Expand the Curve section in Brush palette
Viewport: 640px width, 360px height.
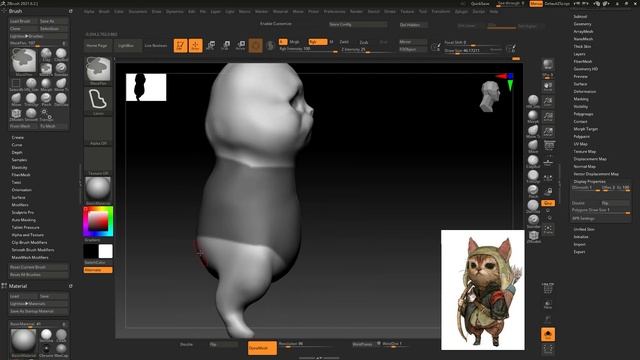17,144
